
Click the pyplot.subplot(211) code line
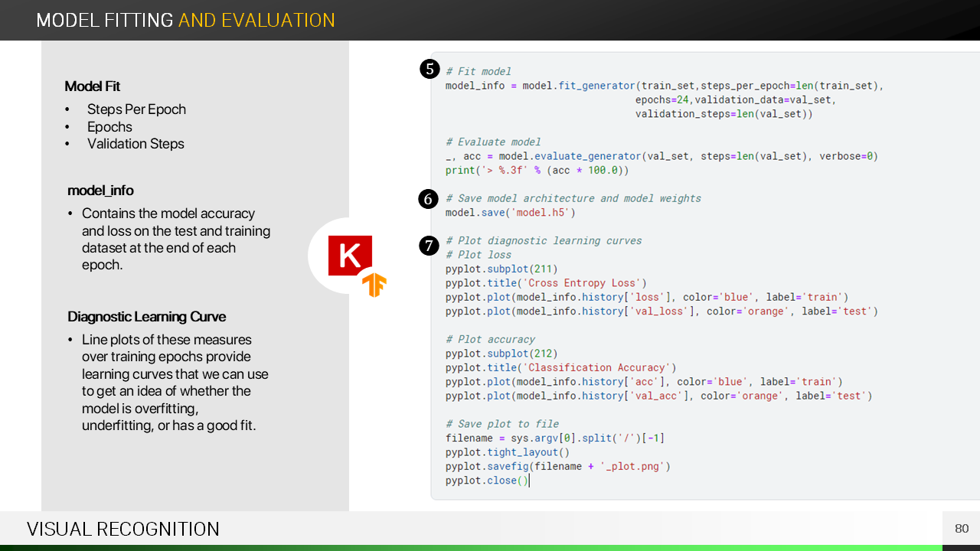[501, 269]
